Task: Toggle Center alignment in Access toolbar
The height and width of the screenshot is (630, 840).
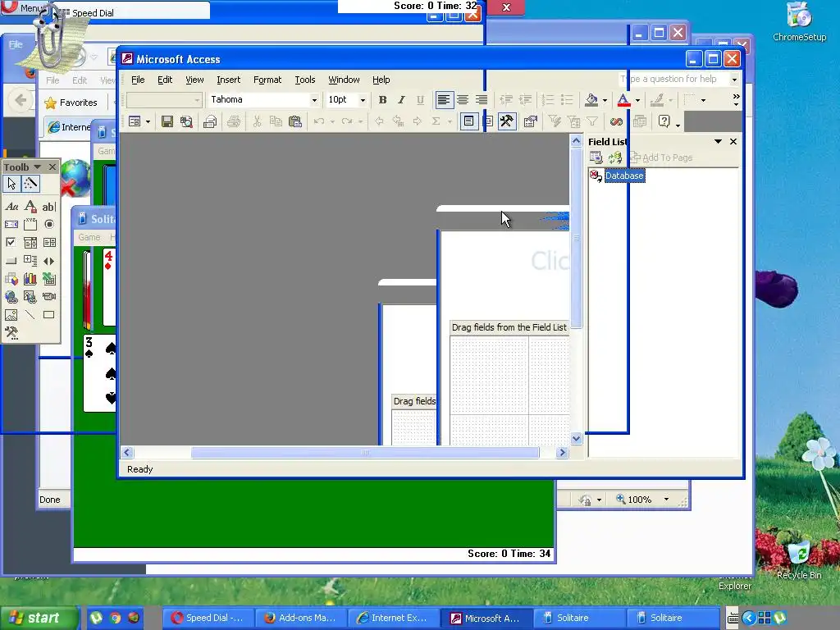Action: [463, 99]
